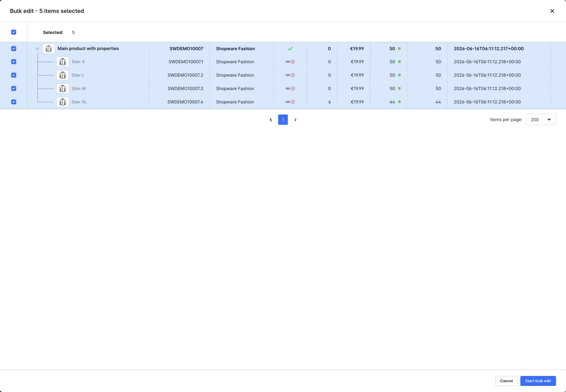Viewport: 566px width, 392px height.
Task: Click the sales value 6 in XL row
Action: (329, 102)
